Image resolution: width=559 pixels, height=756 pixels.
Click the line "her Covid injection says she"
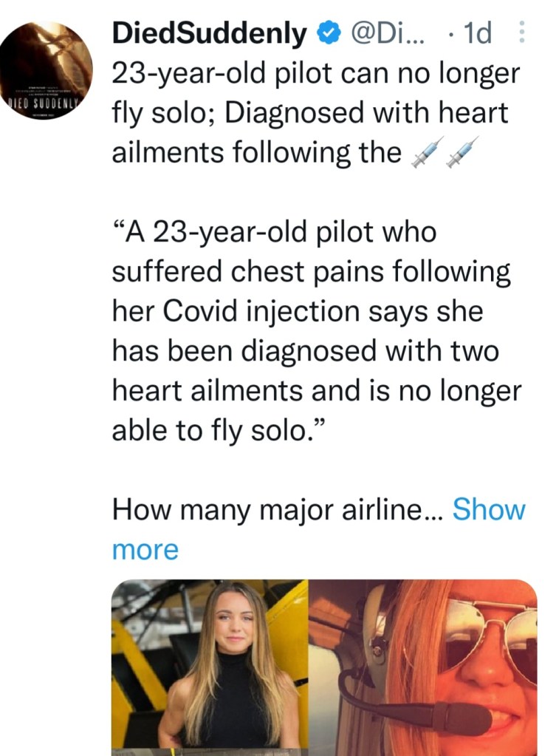pyautogui.click(x=297, y=311)
